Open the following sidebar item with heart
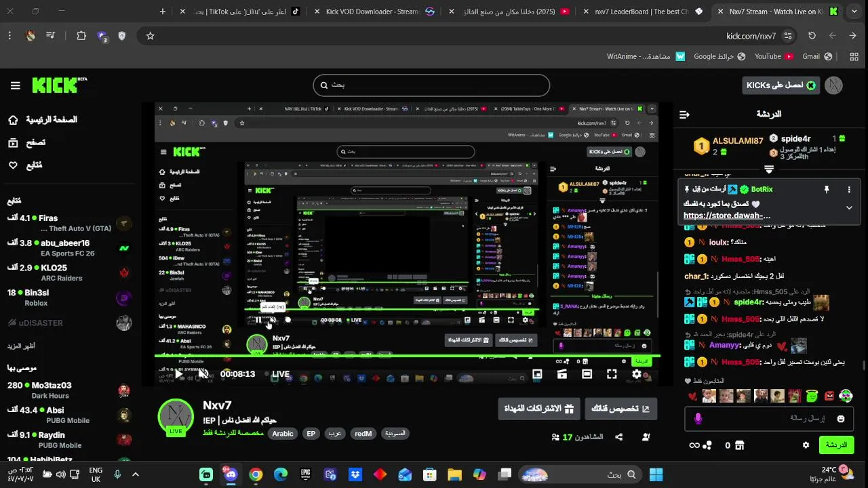Screen dimensions: 868x488 (x=26, y=165)
